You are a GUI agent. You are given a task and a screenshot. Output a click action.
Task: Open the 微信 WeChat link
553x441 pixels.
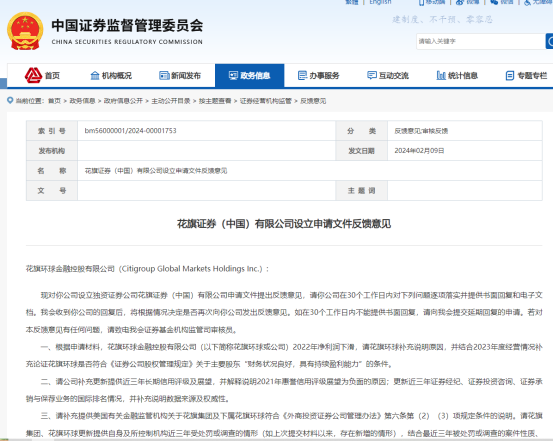pyautogui.click(x=502, y=2)
